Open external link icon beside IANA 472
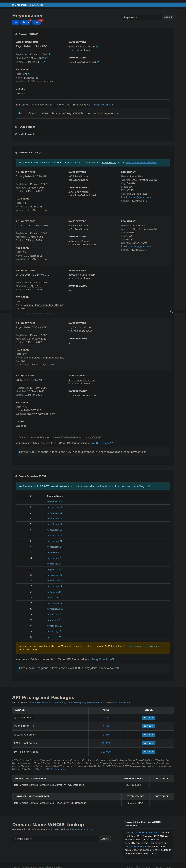 [29, 74]
